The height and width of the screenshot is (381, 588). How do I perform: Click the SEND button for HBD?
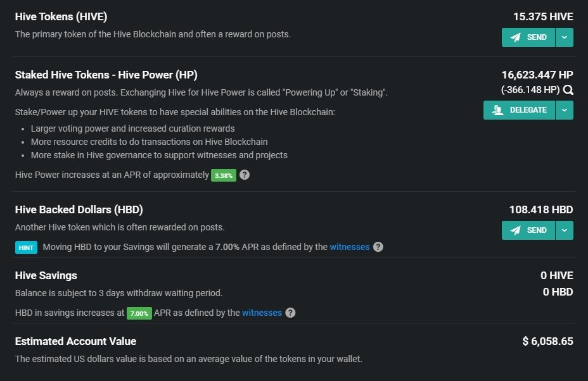coord(528,230)
